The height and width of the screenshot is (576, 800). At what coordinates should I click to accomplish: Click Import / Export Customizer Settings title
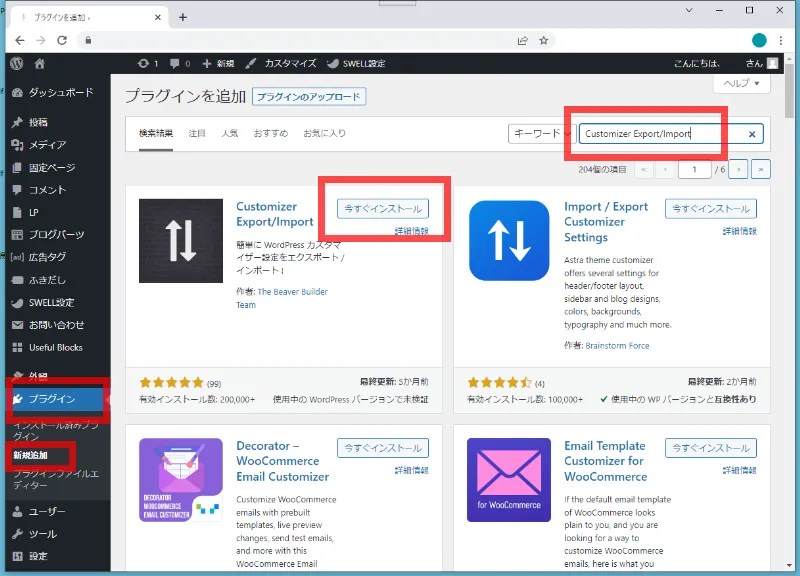pyautogui.click(x=606, y=222)
